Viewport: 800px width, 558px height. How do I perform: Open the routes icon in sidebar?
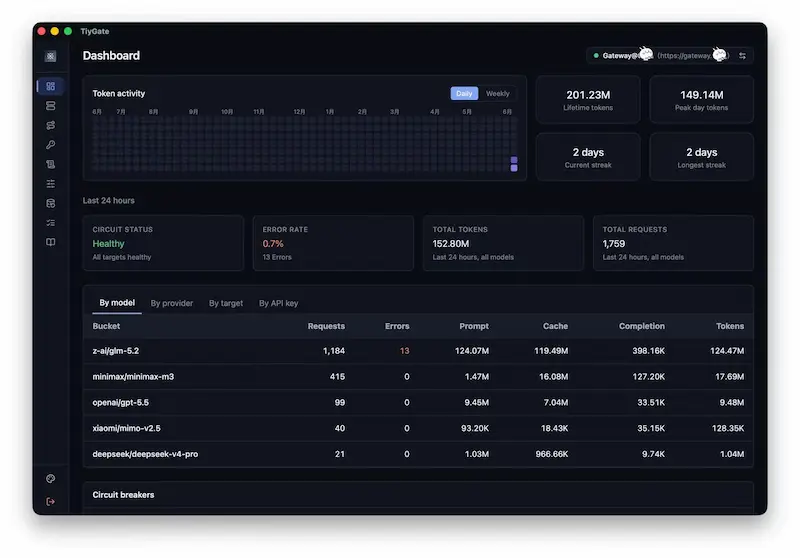51,125
